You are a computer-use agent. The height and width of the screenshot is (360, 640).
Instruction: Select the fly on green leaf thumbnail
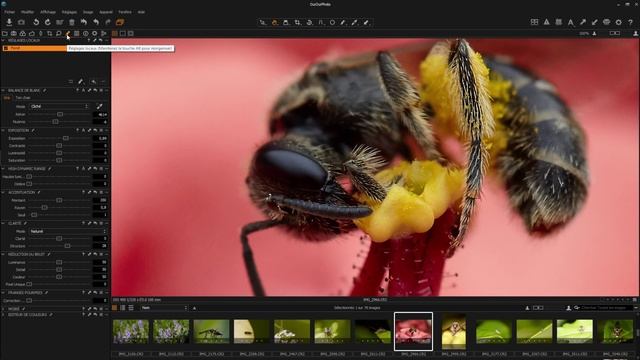[x=211, y=331]
